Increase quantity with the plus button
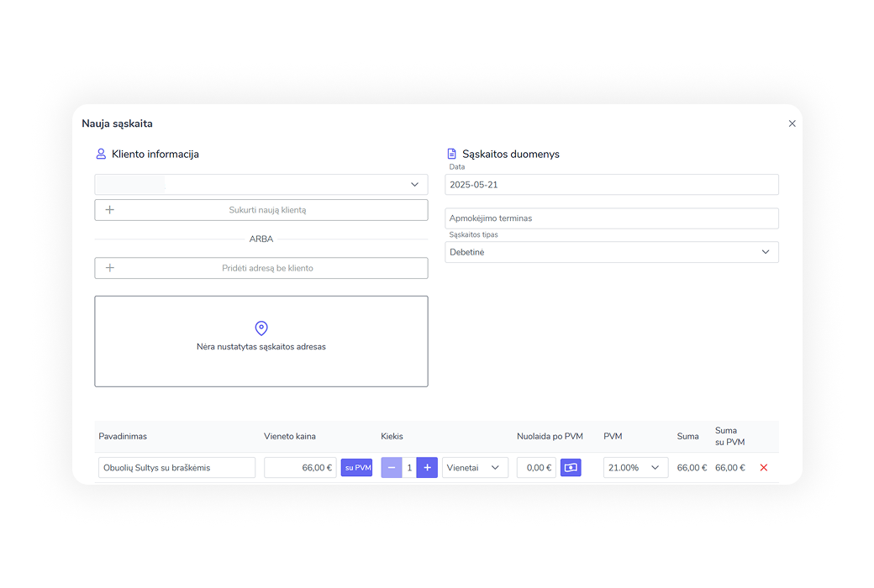Image resolution: width=874 pixels, height=588 pixels. click(x=427, y=468)
